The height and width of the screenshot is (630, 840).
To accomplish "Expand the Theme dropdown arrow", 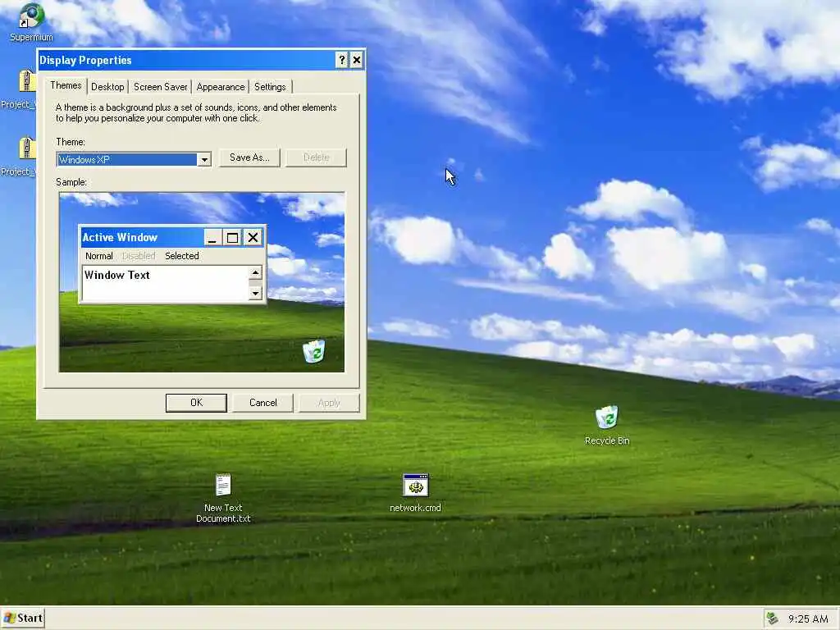I will (204, 160).
